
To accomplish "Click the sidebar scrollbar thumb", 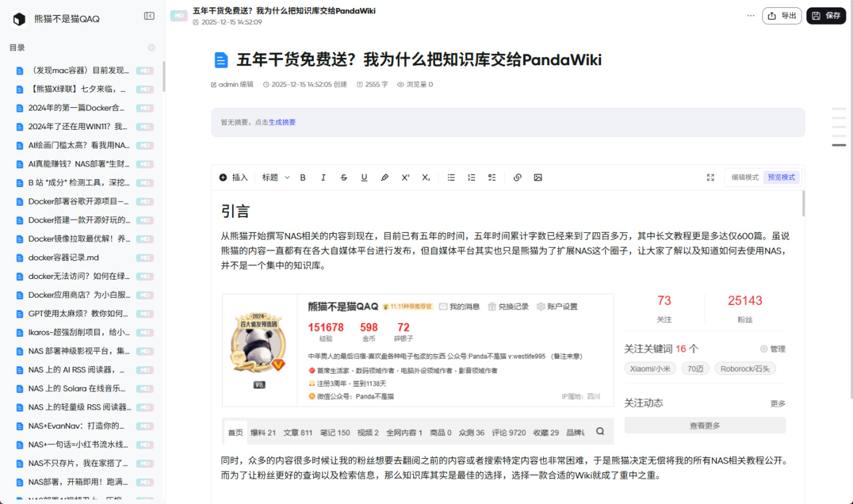I will (163, 77).
